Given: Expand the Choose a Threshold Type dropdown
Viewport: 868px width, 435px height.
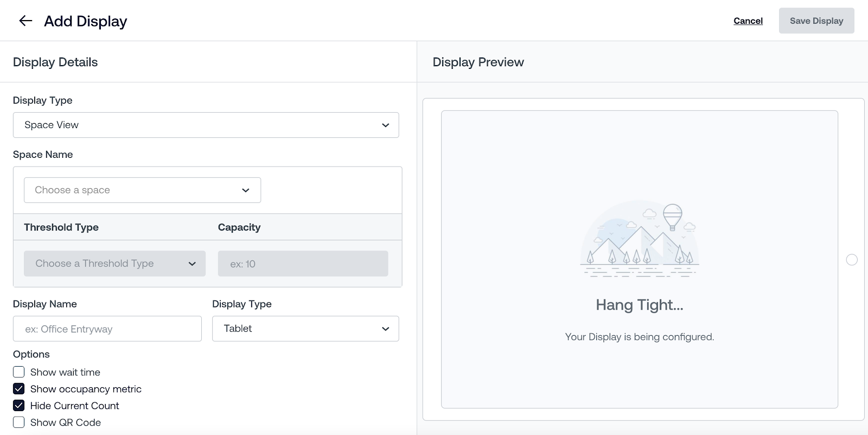Looking at the screenshot, I should tap(114, 264).
